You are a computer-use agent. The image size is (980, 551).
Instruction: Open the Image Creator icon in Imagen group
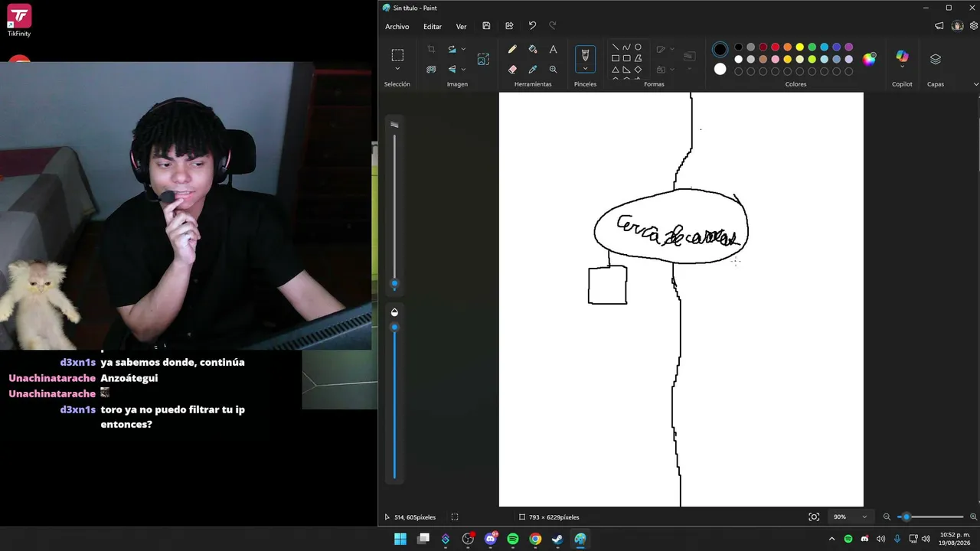coord(483,59)
